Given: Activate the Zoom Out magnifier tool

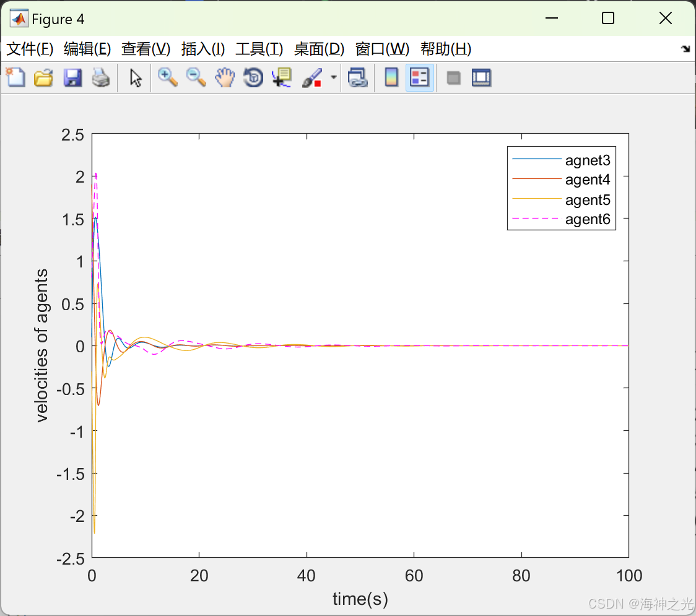Looking at the screenshot, I should pos(196,77).
